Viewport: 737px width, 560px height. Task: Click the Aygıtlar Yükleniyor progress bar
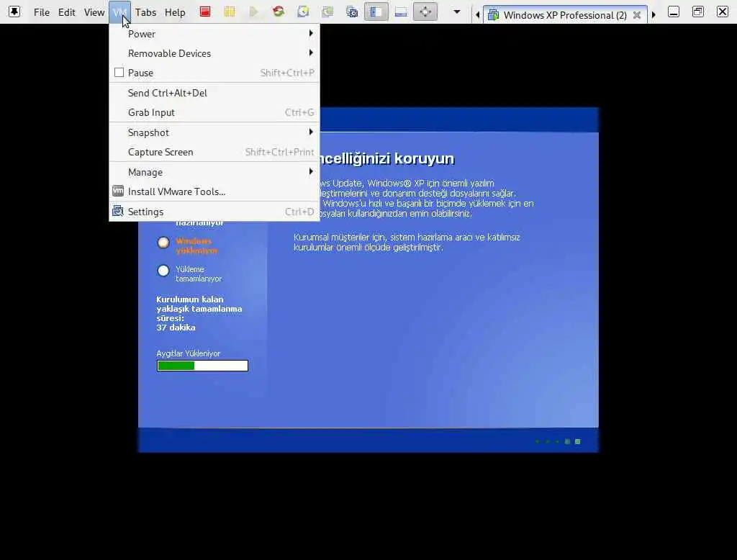[202, 366]
